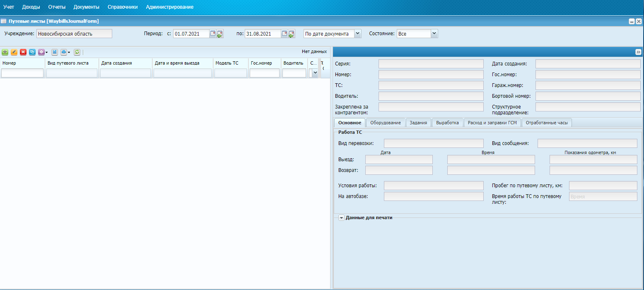Screen dimensions: 644x290
Task: Refresh the waybills list
Action: [77, 52]
